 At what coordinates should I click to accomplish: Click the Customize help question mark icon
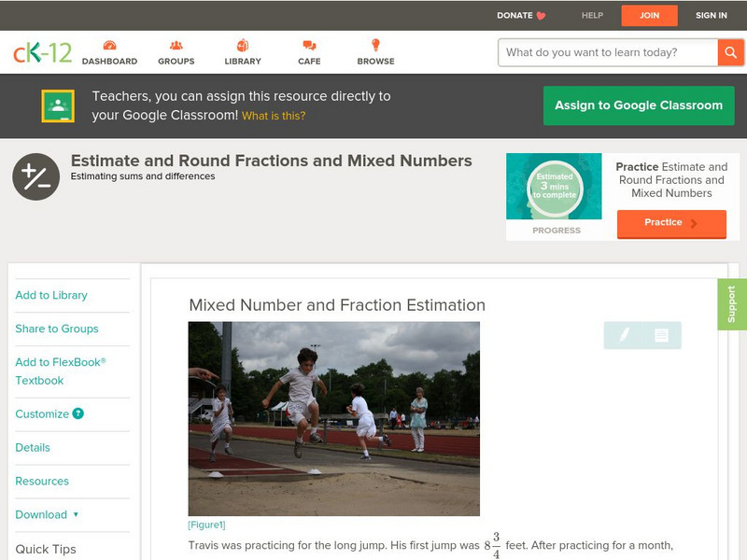(78, 413)
